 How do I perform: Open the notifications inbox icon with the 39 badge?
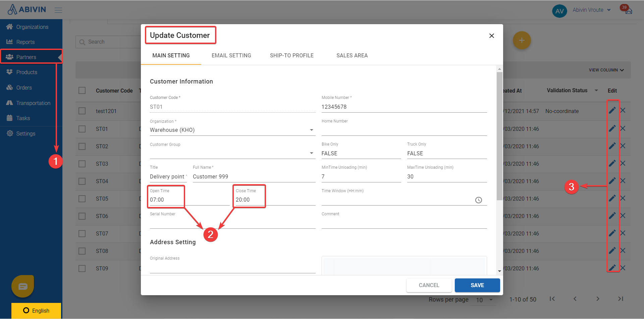pos(628,11)
